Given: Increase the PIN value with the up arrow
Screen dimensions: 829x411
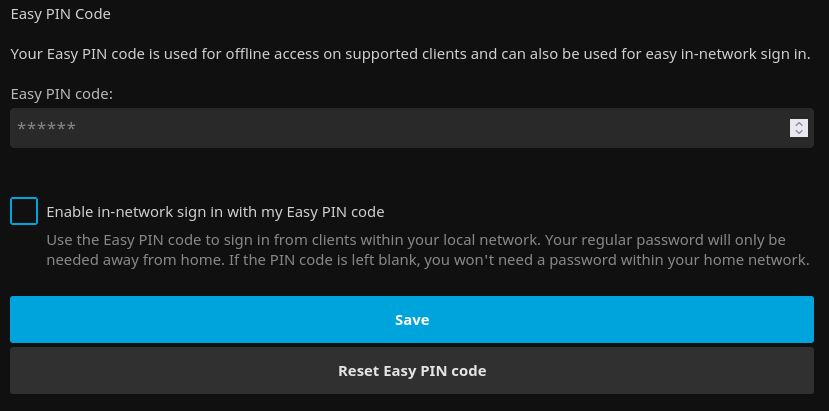Looking at the screenshot, I should (798, 124).
